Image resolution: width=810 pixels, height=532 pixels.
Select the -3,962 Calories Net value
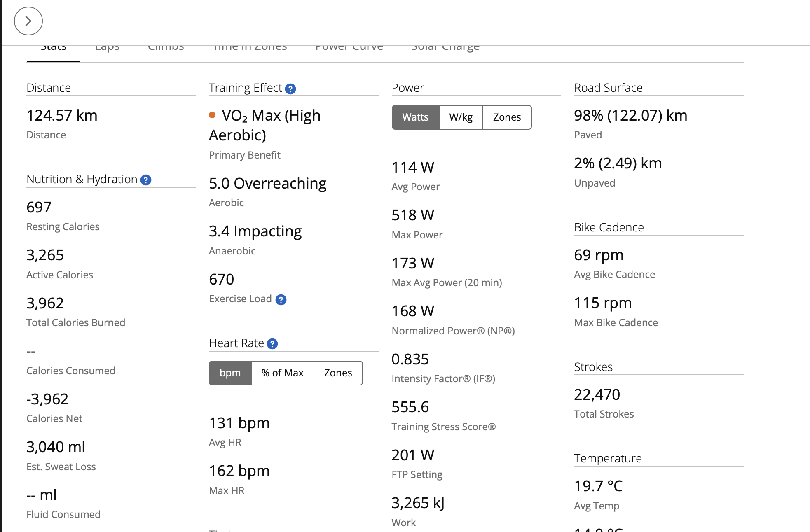(x=47, y=399)
